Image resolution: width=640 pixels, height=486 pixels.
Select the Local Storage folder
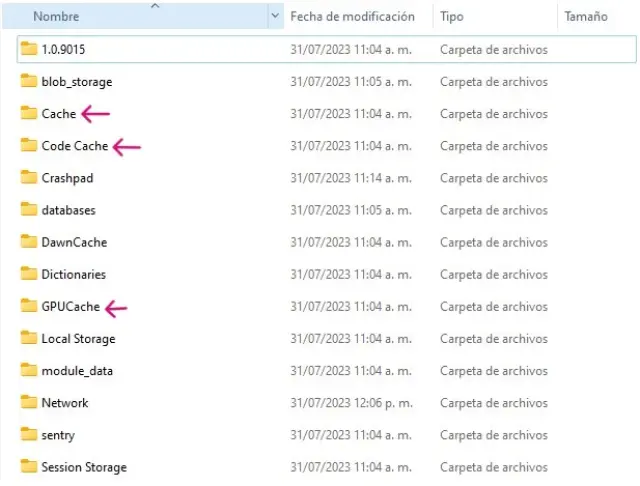[78, 339]
